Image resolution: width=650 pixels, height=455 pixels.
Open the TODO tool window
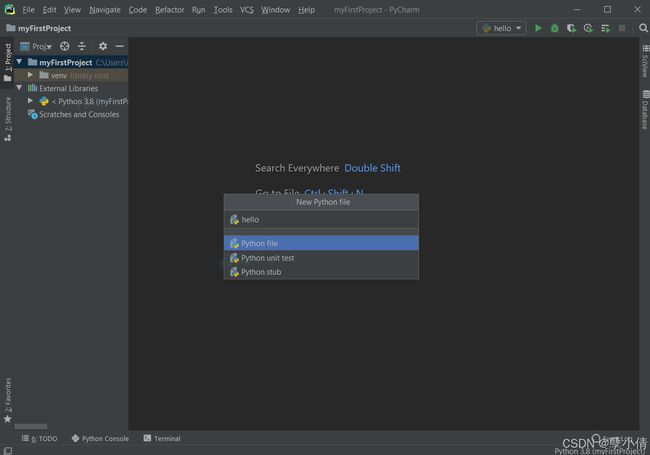[40, 438]
